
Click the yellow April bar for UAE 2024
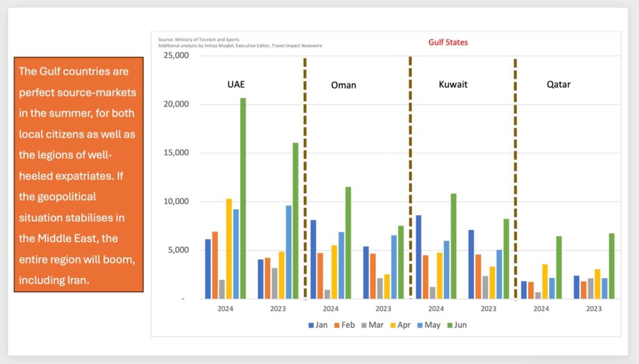tap(229, 249)
